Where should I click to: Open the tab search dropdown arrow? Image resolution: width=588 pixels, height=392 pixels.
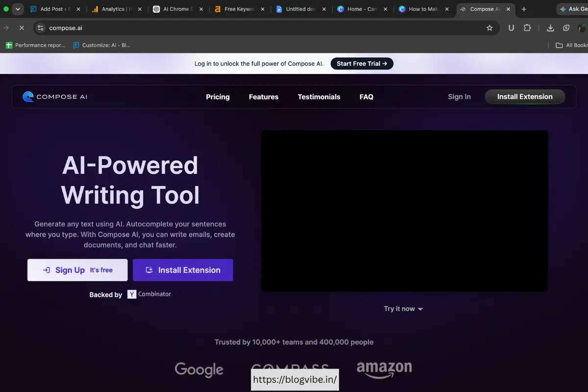point(18,9)
